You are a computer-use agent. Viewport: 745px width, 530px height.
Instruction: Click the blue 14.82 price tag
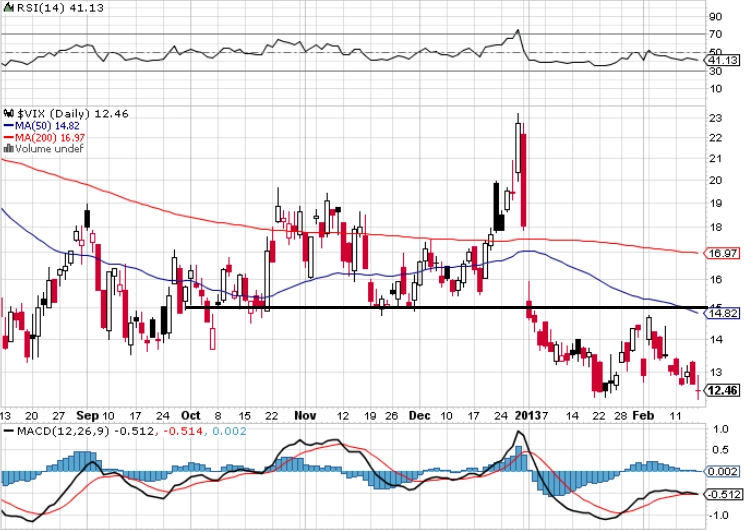pos(722,313)
